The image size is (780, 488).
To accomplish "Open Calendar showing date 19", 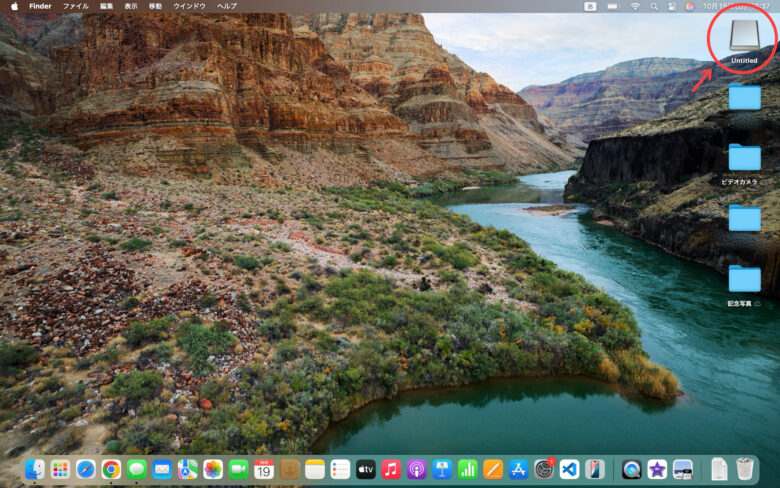I will [264, 469].
